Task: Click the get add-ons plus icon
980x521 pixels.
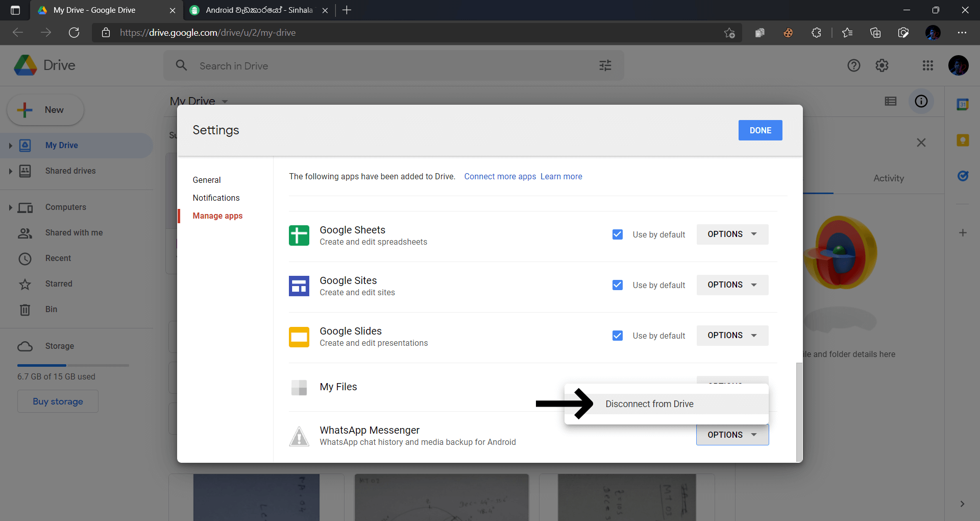Action: coord(963,233)
